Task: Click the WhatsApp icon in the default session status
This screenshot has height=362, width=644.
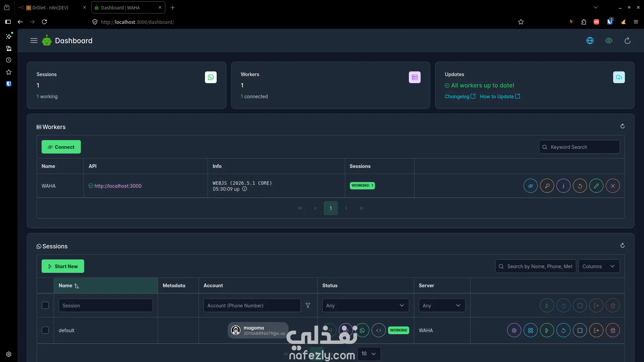Action: [x=362, y=330]
